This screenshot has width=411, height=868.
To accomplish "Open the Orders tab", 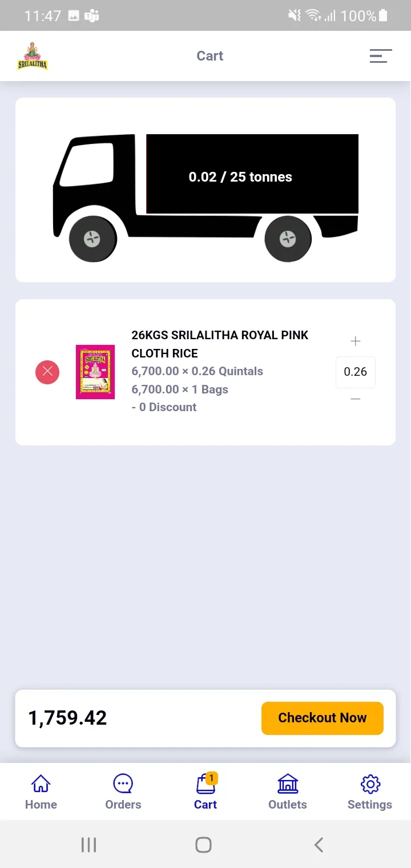I will click(x=123, y=791).
